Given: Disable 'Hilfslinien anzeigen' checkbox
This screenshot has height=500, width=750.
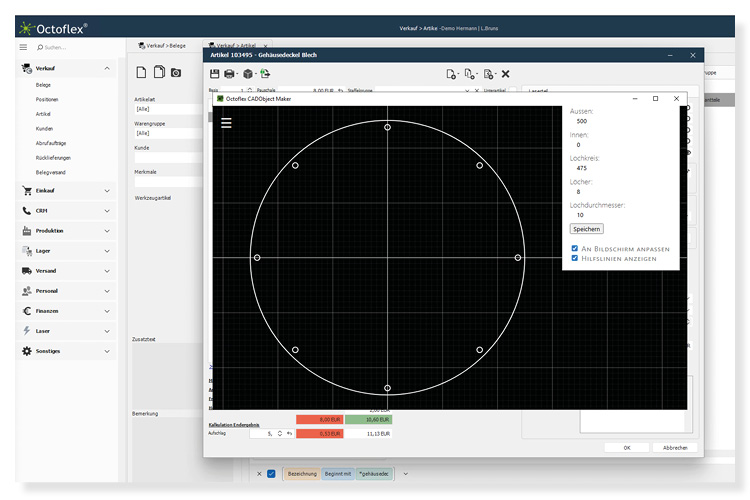Looking at the screenshot, I should (x=574, y=258).
